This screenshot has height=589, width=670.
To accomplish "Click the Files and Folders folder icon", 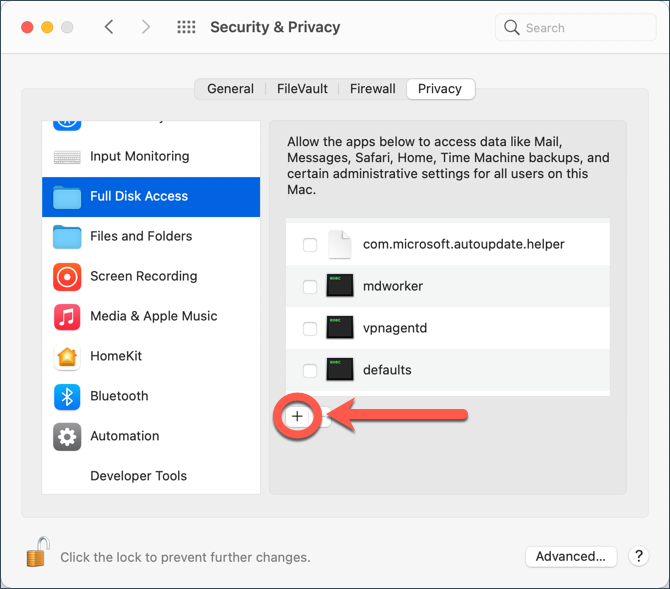I will pos(67,237).
